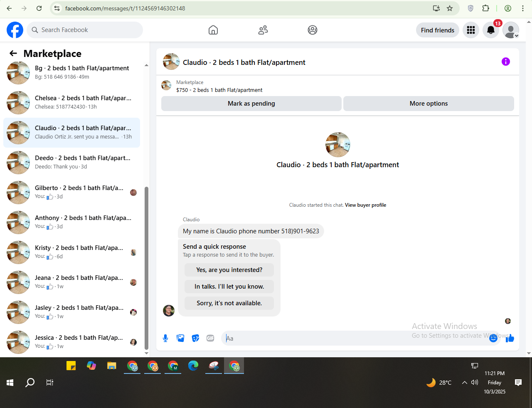Click the $750 Marketplace listing details
532x408 pixels.
(219, 90)
